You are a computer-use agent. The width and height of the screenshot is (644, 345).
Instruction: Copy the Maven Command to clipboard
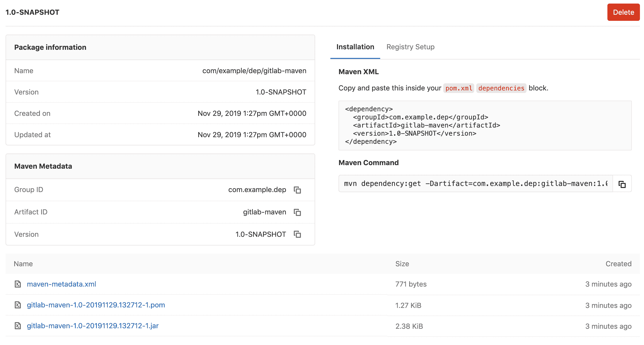click(x=622, y=184)
